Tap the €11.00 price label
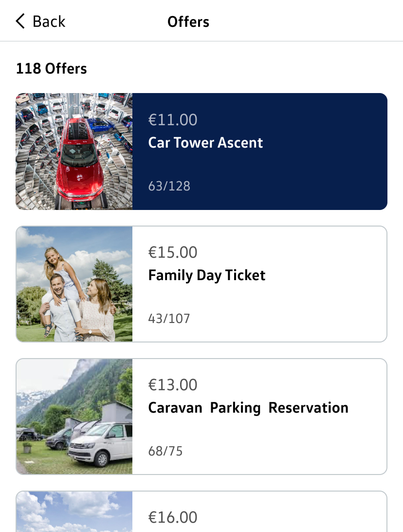The image size is (403, 532). [173, 120]
